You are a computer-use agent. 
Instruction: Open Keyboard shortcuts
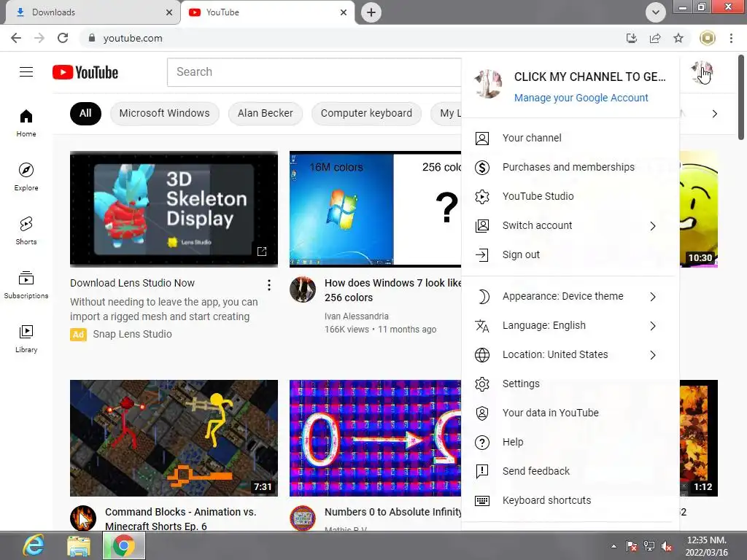tap(570, 500)
